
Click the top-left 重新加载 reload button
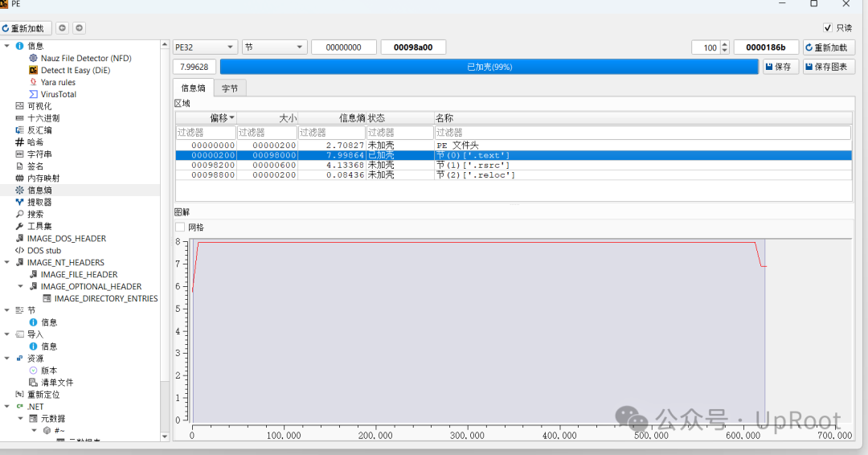pos(26,28)
